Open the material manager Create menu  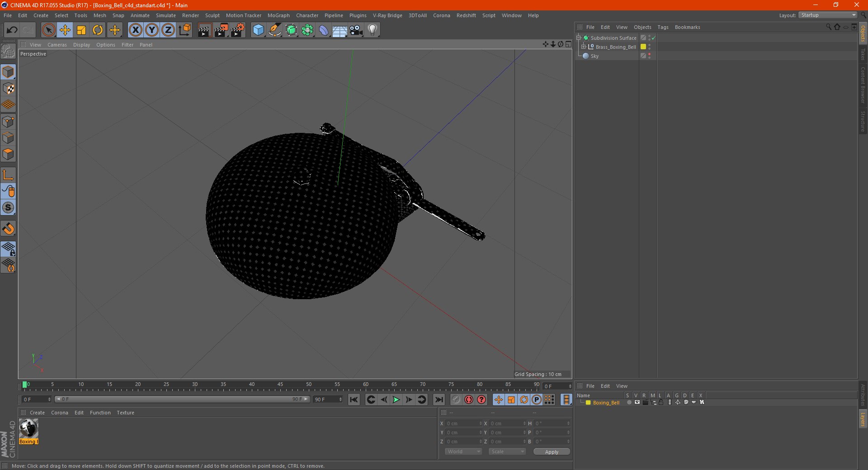point(37,413)
